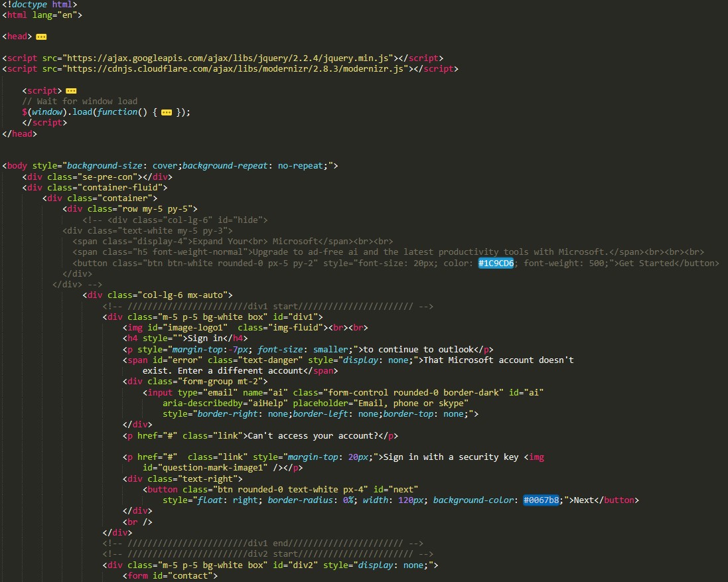This screenshot has width=728, height=582.
Task: Click 'That Microsoft account doesn't' error text
Action: coord(498,360)
